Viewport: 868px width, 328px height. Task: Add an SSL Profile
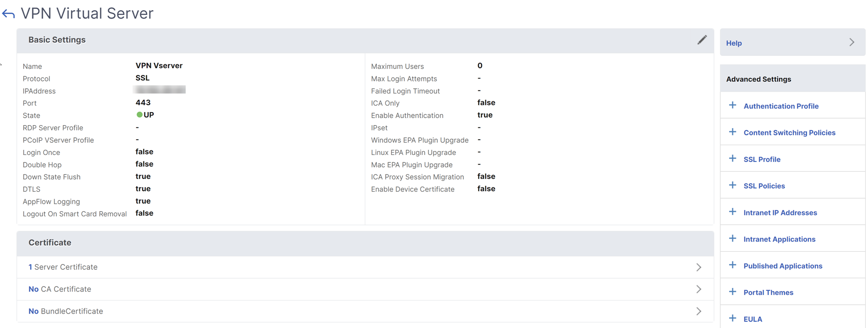coord(762,159)
